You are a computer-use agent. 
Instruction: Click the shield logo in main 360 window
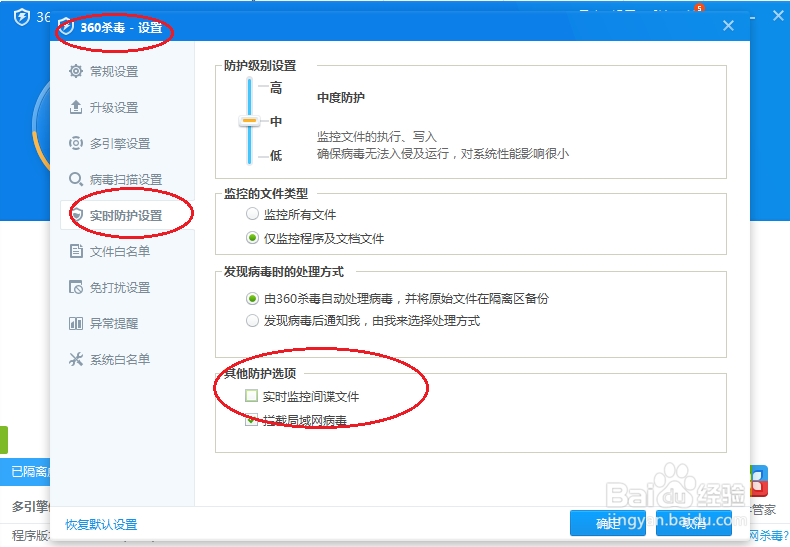pos(22,17)
